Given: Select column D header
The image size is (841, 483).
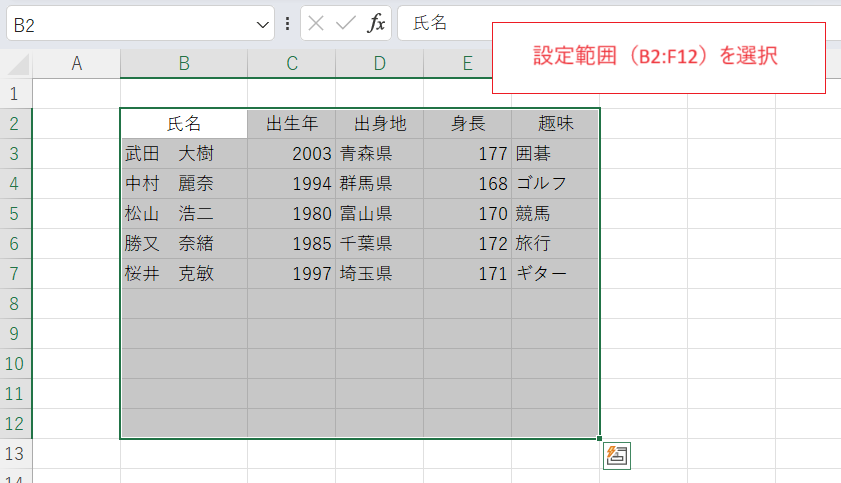Looking at the screenshot, I should click(x=380, y=64).
